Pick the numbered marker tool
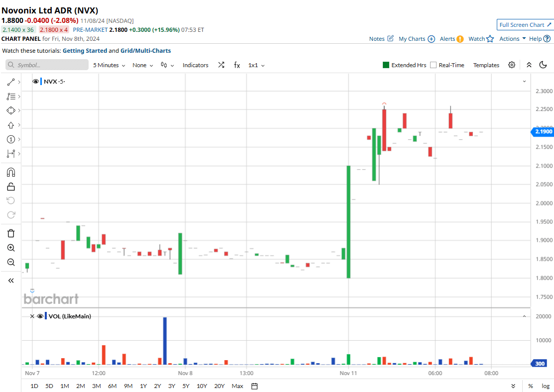This screenshot has height=392, width=554. coord(11,139)
